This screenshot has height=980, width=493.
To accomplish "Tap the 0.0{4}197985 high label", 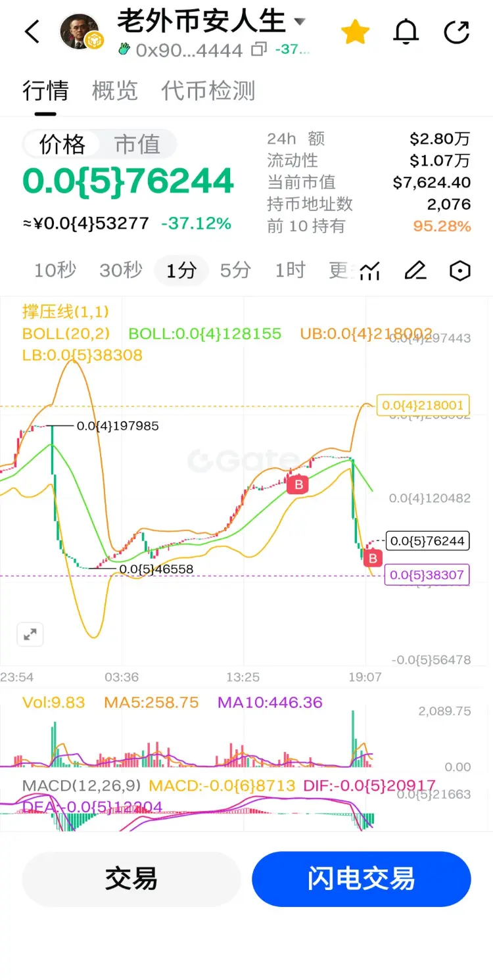I will pyautogui.click(x=118, y=426).
